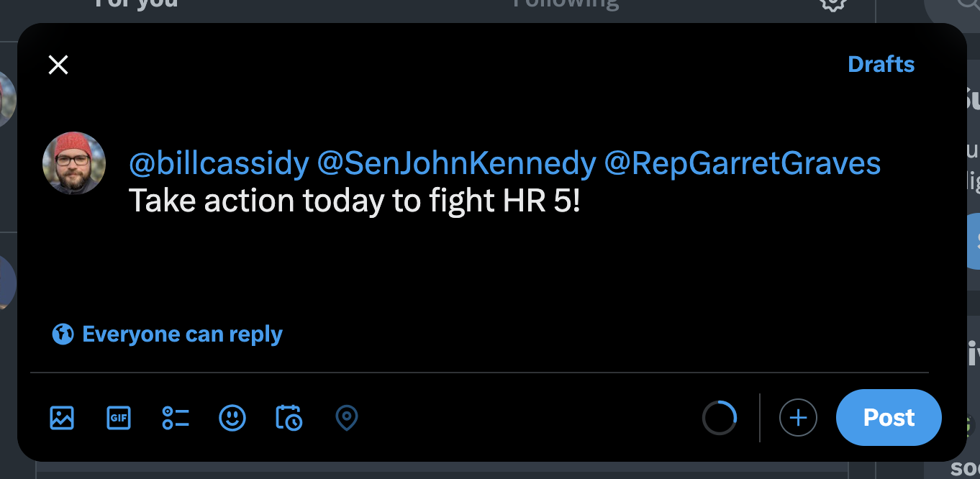Screen dimensions: 980x479
Task: Click the character count progress circle
Action: 720,417
